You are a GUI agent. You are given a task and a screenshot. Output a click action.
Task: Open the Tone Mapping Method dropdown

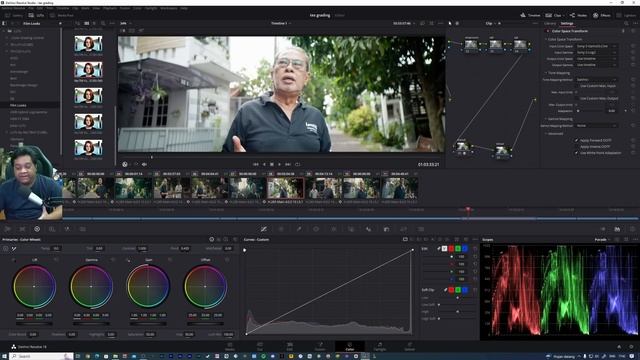point(596,80)
